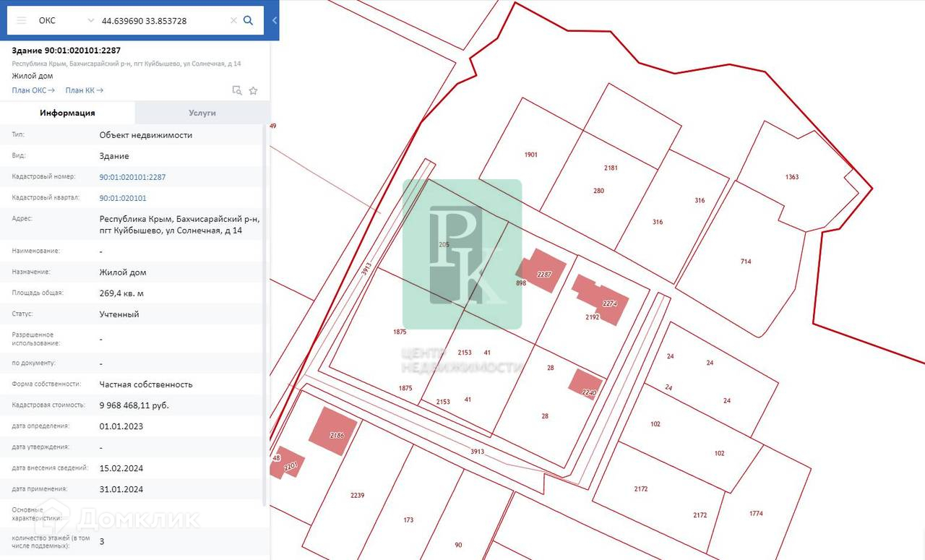
Task: Click parcel label 90 on the map
Action: coord(458,546)
